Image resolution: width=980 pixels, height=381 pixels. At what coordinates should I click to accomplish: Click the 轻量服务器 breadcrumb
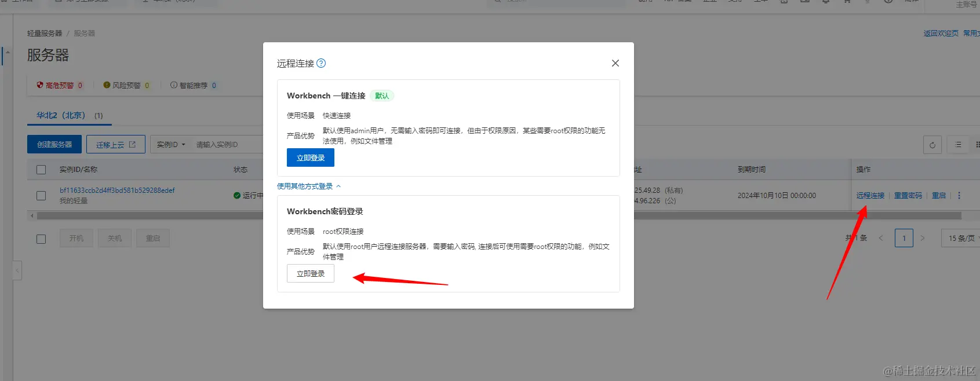[x=45, y=34]
